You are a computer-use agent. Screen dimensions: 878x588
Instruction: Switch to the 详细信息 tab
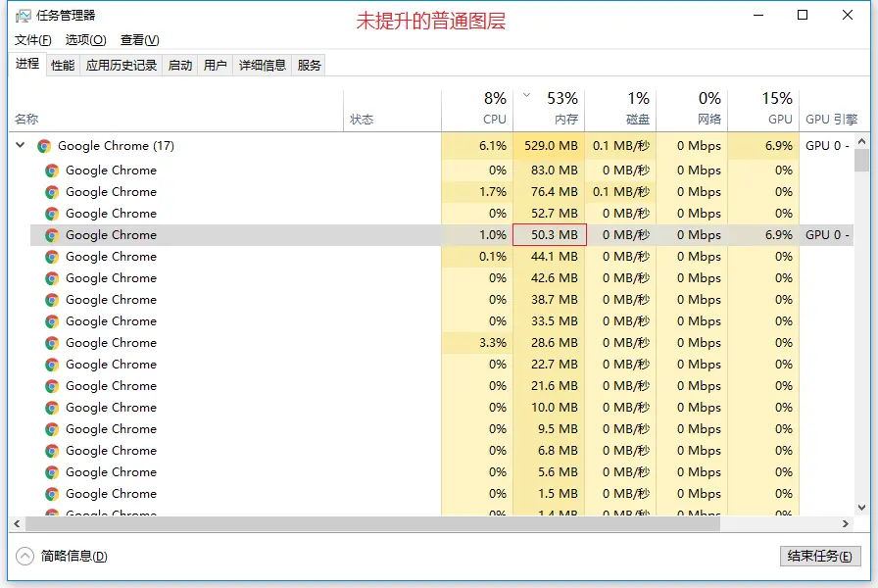263,66
